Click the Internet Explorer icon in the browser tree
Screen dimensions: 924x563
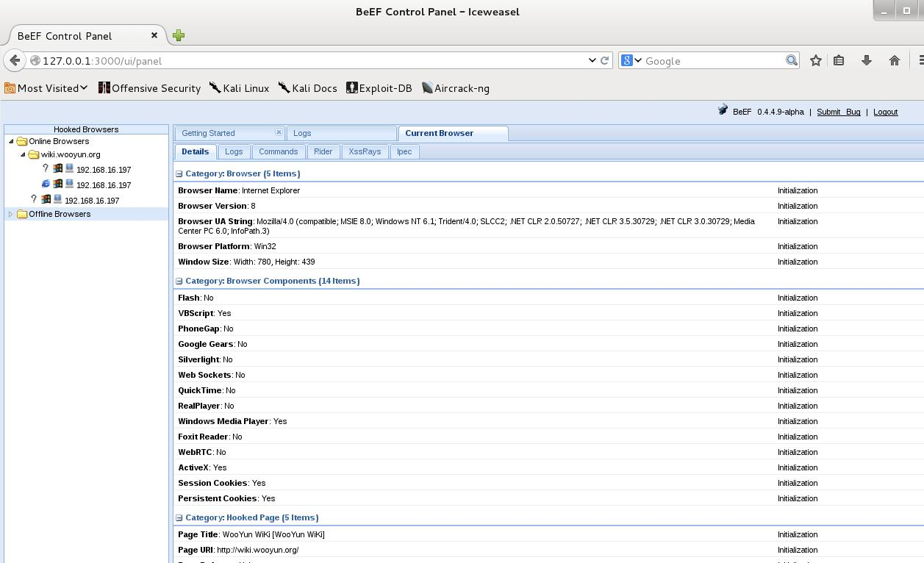coord(46,184)
